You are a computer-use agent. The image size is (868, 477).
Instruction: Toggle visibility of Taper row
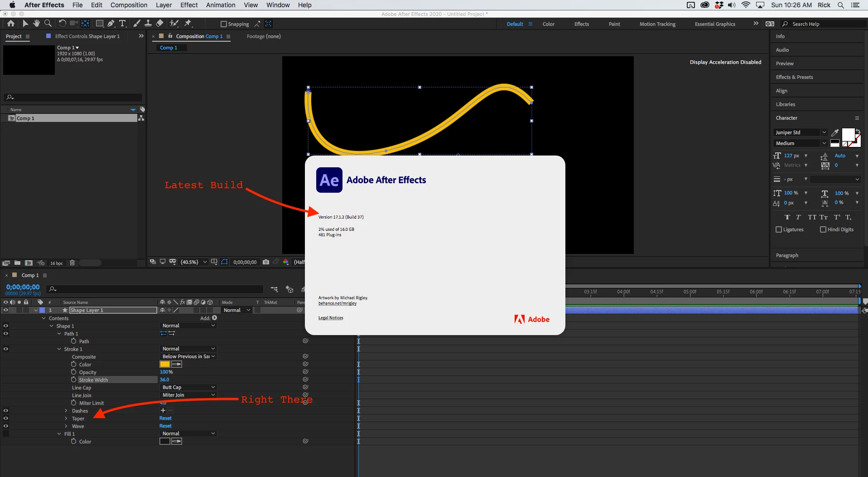click(5, 419)
